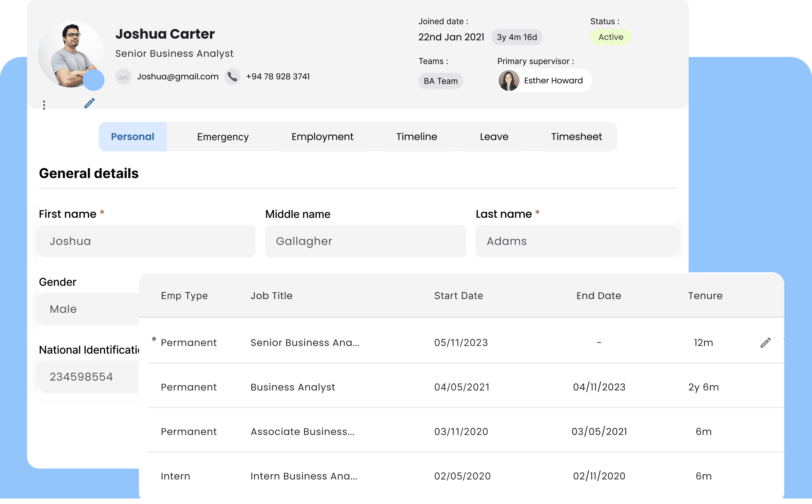This screenshot has height=504, width=812.
Task: Open the Timesheet tab
Action: pyautogui.click(x=577, y=137)
